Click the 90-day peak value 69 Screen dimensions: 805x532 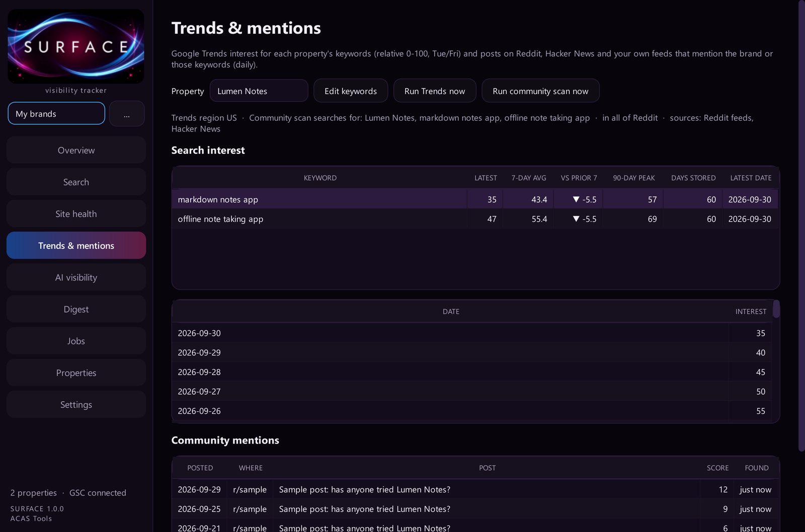(652, 219)
